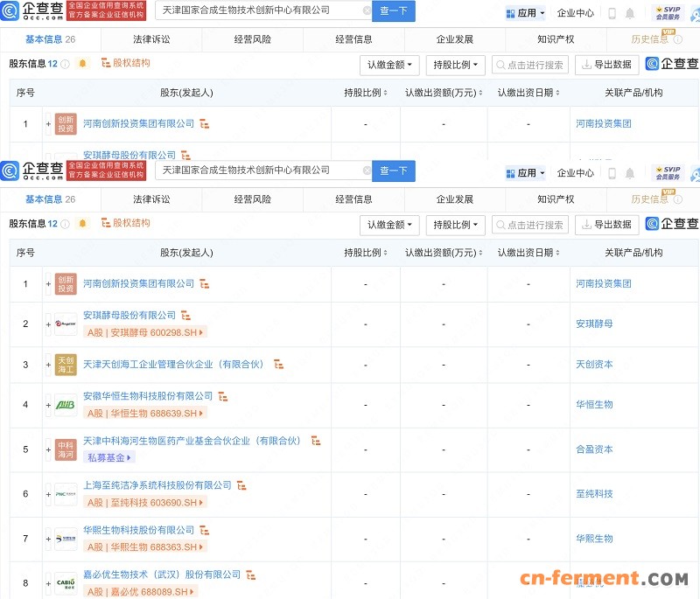Screen dimensions: 700x599
Task: Open equity structure icon beside 上海至纯洁净系统科技
Action: (241, 485)
